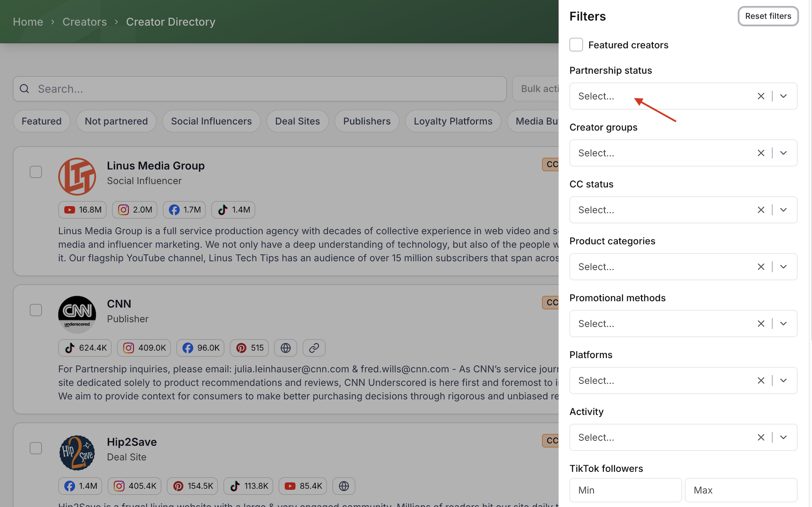Choose Deal Sites filter chip

click(x=297, y=121)
